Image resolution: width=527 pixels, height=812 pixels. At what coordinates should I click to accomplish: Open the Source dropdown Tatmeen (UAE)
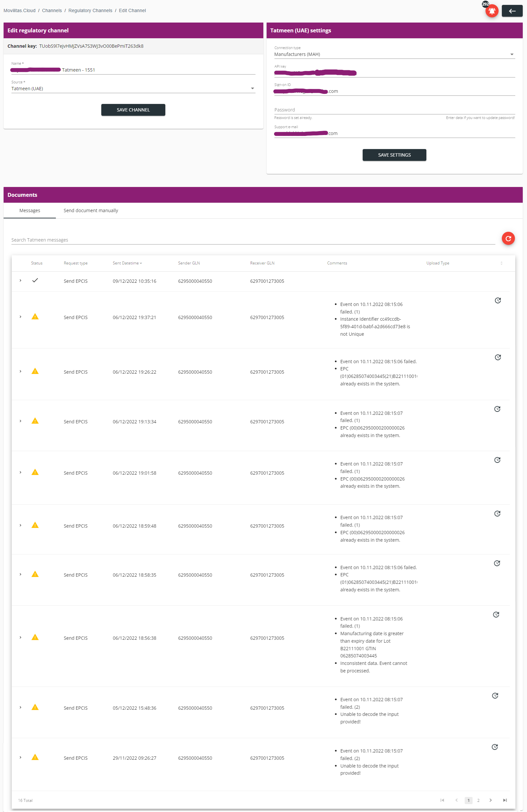(x=133, y=88)
